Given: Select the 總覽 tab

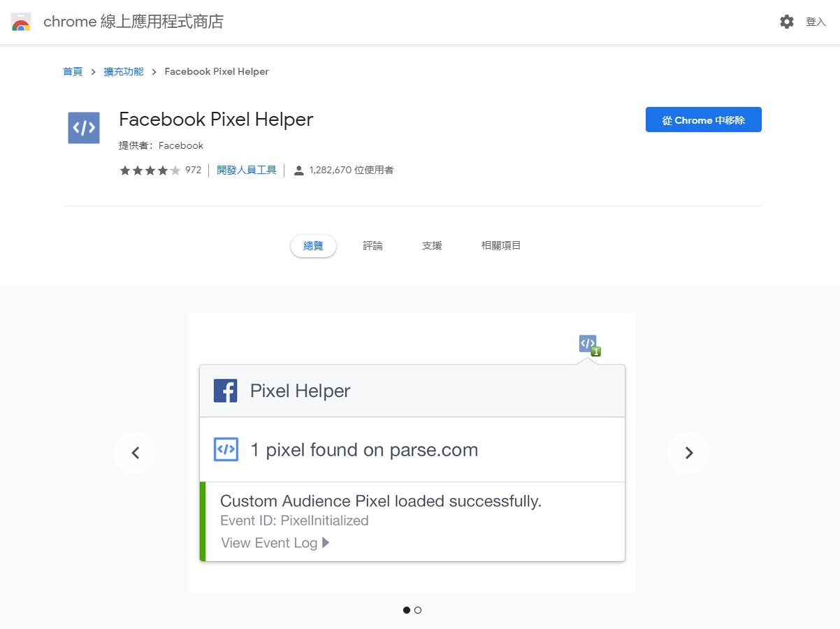Looking at the screenshot, I should pyautogui.click(x=314, y=246).
